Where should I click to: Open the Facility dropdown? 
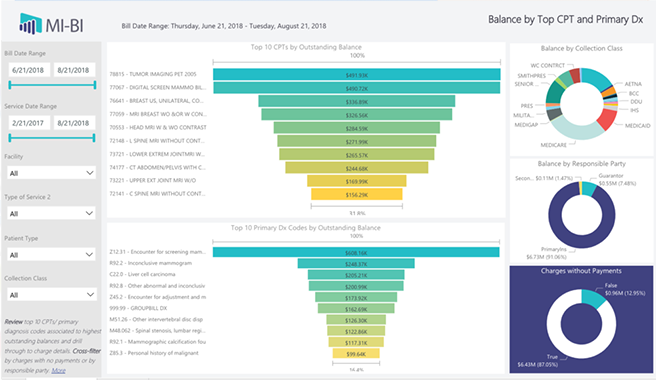point(51,173)
